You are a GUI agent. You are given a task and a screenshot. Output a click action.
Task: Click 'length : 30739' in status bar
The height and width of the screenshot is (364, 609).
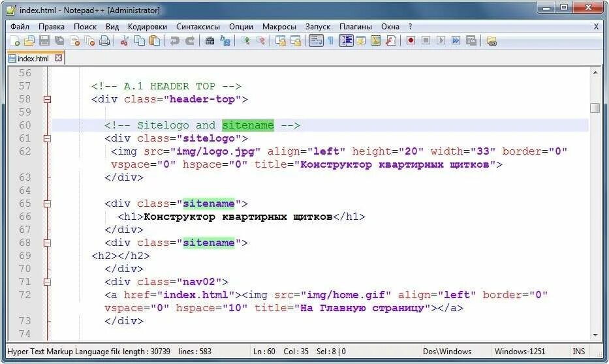[x=146, y=352]
